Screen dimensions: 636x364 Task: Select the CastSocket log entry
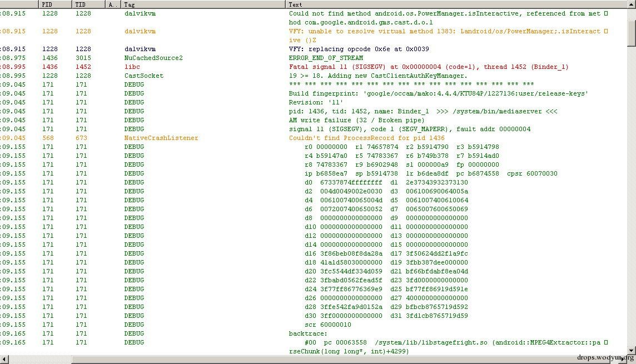(314, 76)
